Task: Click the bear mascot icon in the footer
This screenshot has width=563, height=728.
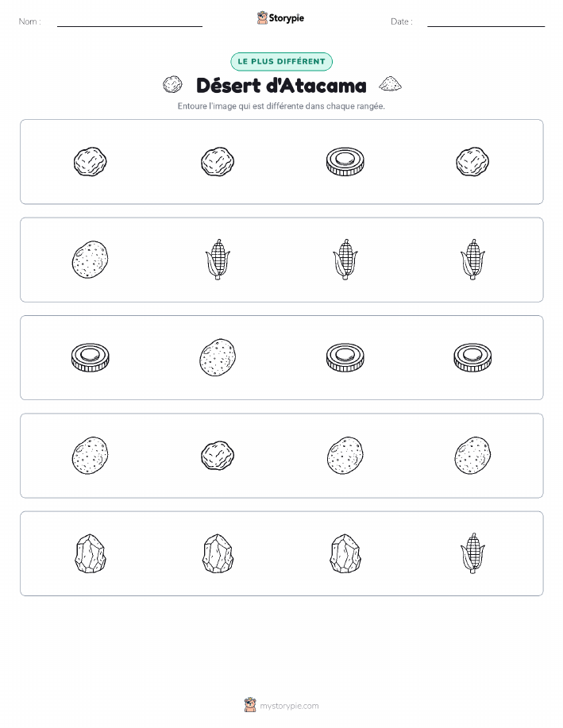Action: coord(250,705)
